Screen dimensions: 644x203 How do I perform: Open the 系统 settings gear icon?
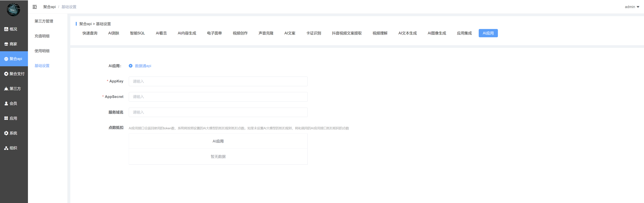[6, 133]
